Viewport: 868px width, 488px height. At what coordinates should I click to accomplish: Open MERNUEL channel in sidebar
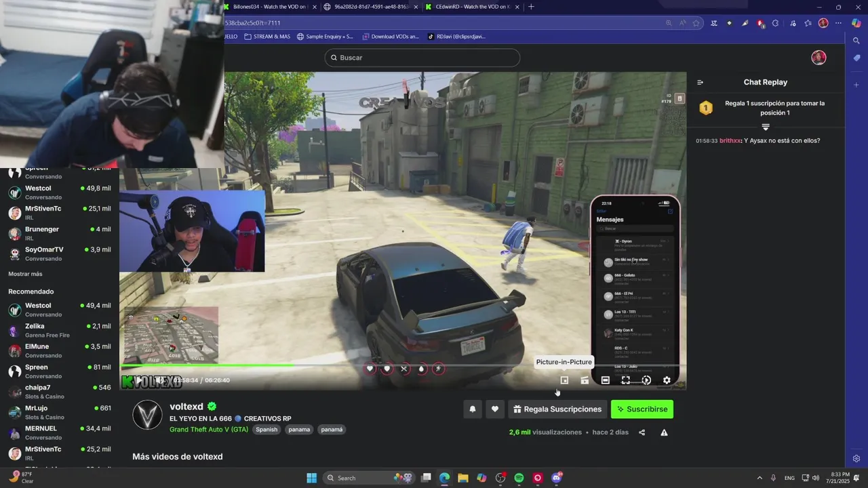60,432
